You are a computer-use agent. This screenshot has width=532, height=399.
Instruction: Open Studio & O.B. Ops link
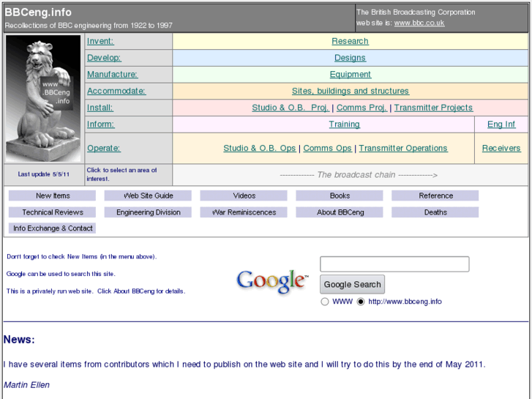tap(260, 148)
